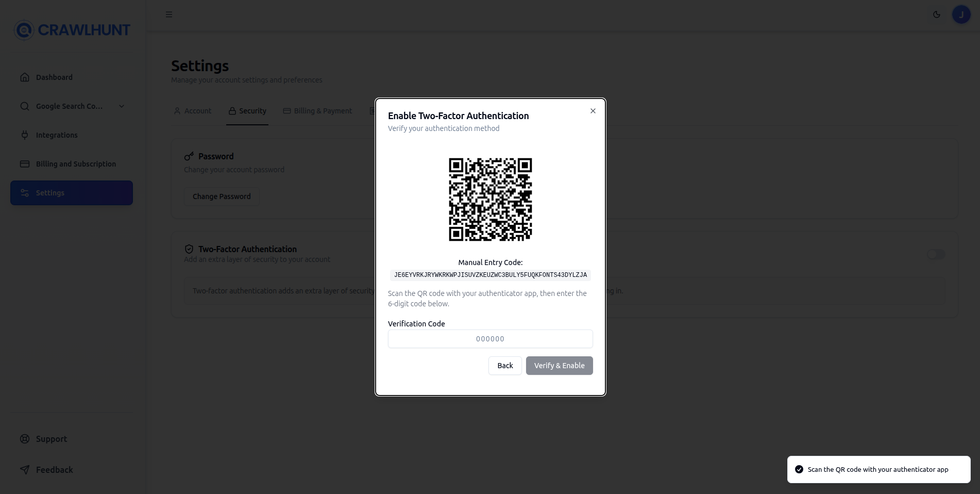980x494 pixels.
Task: Toggle Two-Factor Authentication switch
Action: click(936, 254)
